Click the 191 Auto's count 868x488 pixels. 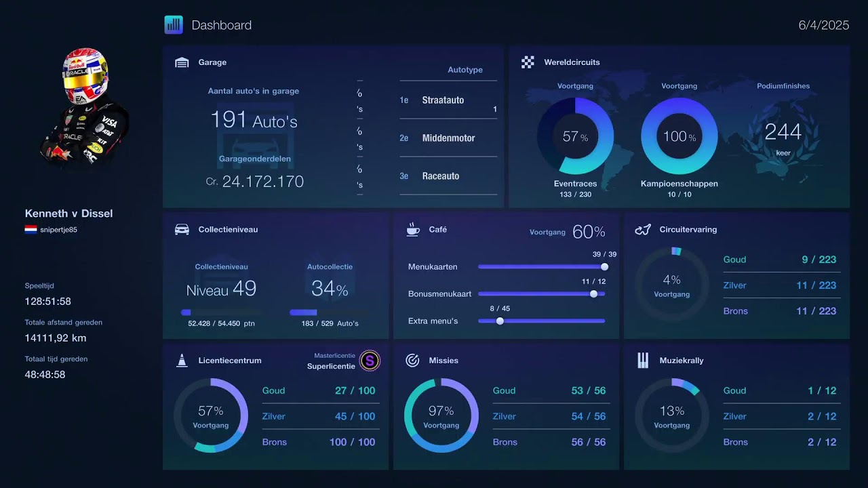point(254,120)
